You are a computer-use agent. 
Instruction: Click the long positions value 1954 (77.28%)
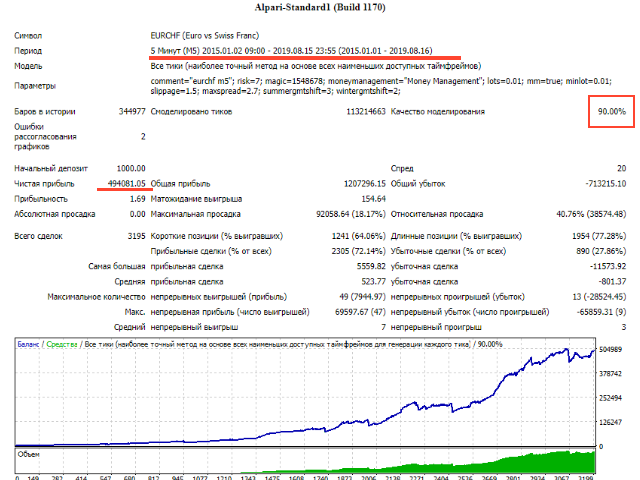pyautogui.click(x=599, y=236)
